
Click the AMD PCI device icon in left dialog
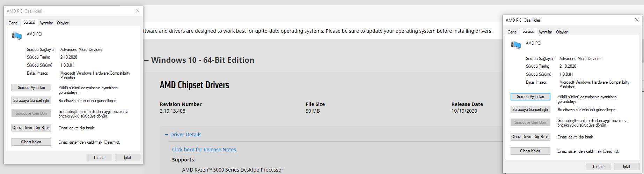pos(17,36)
